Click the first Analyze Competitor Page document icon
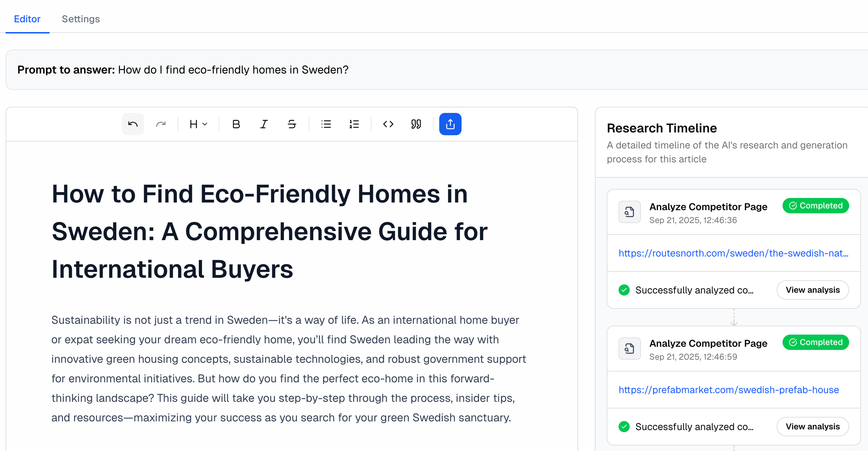The height and width of the screenshot is (451, 868). [x=629, y=212]
